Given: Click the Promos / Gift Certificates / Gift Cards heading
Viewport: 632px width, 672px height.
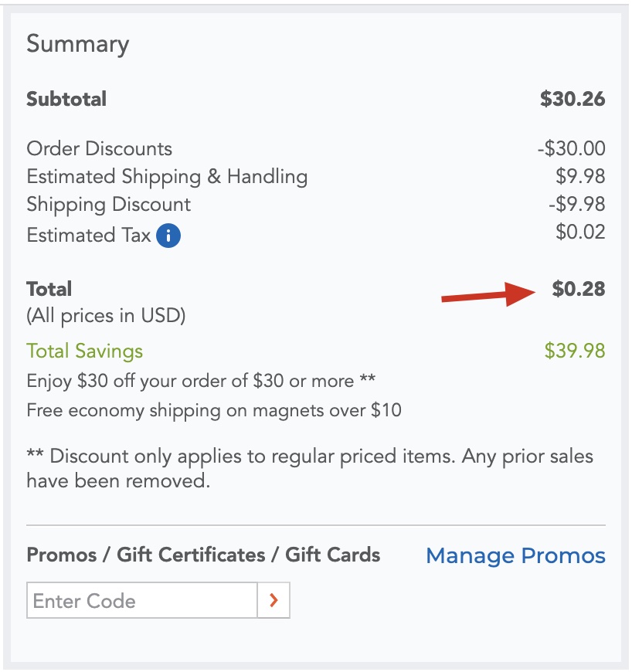Looking at the screenshot, I should 203,555.
